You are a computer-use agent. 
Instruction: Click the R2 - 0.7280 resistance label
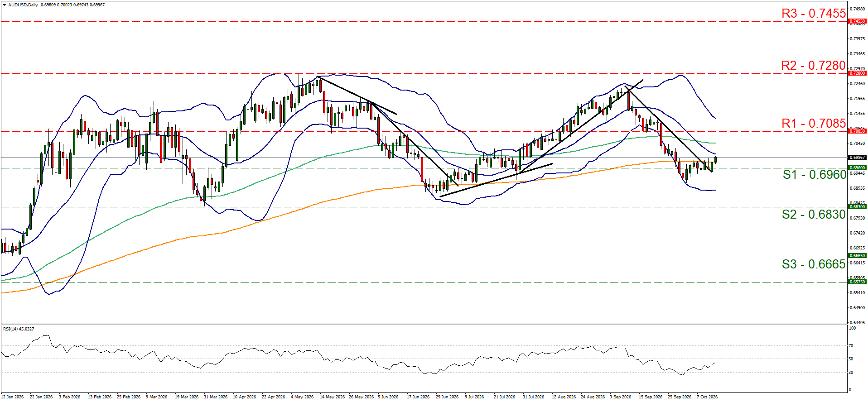[x=814, y=66]
